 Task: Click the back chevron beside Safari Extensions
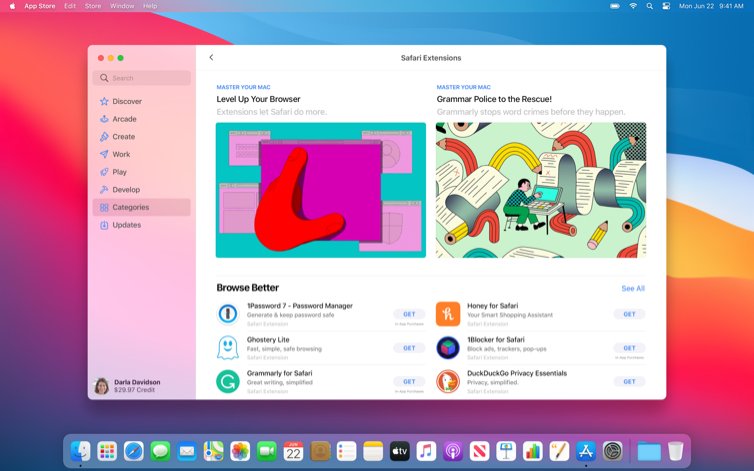coord(211,58)
